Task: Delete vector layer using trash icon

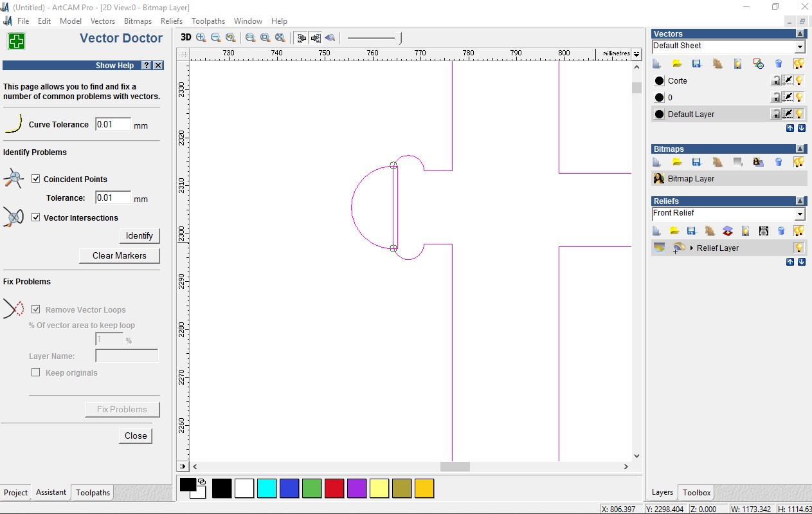Action: pos(779,64)
